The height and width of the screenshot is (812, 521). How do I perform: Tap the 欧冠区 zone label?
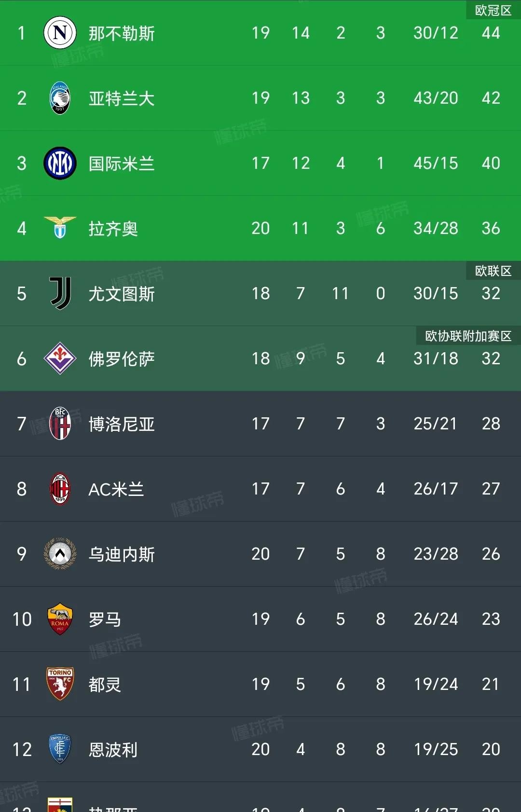click(493, 11)
